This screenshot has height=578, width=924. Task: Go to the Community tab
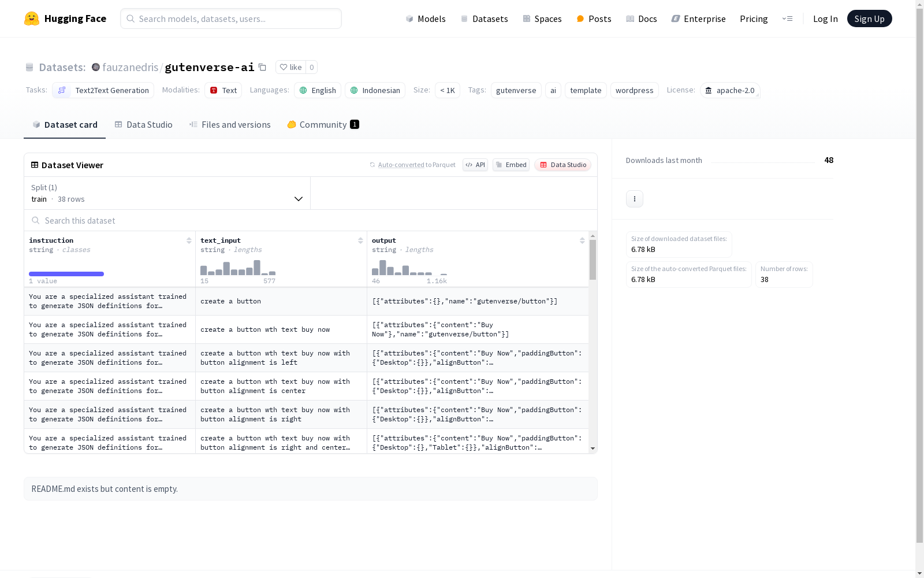(323, 124)
